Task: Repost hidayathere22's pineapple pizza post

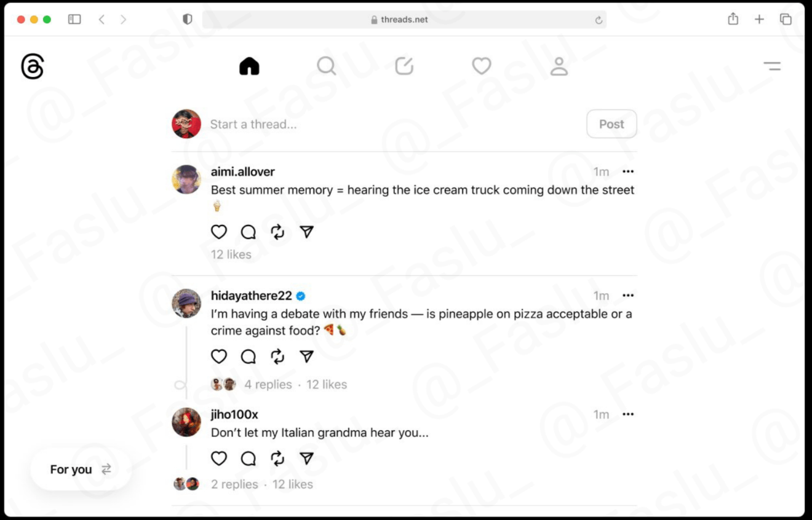Action: [x=277, y=357]
